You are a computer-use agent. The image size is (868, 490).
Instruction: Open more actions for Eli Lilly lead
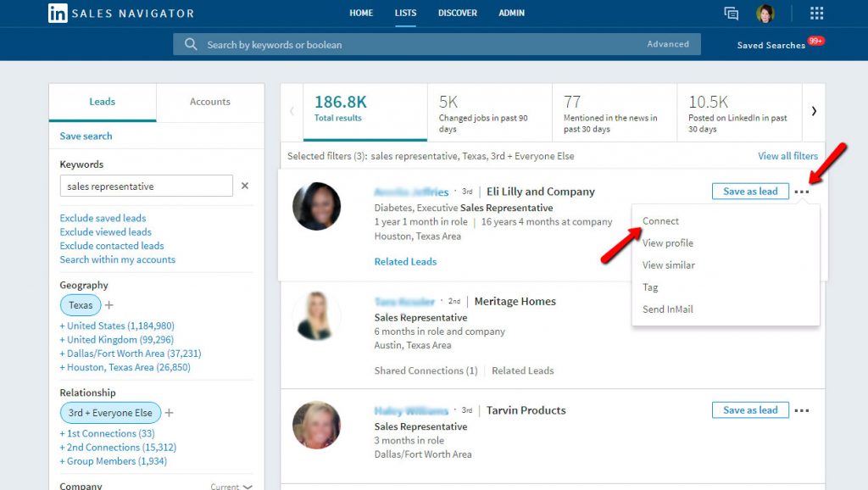(802, 192)
